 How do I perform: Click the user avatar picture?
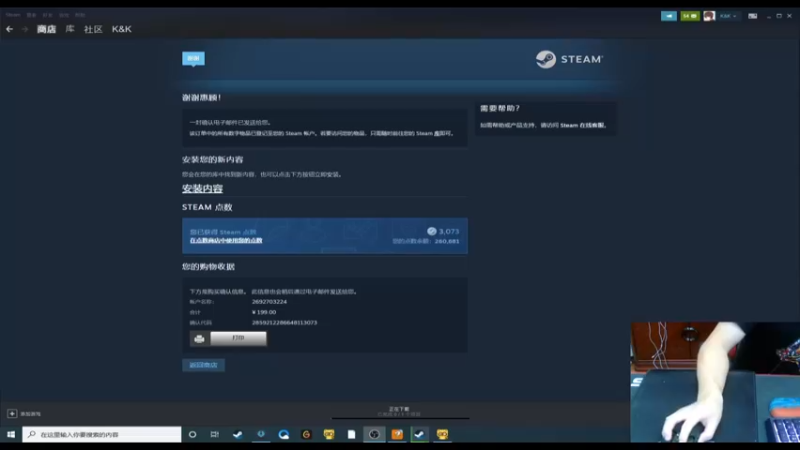[x=709, y=16]
